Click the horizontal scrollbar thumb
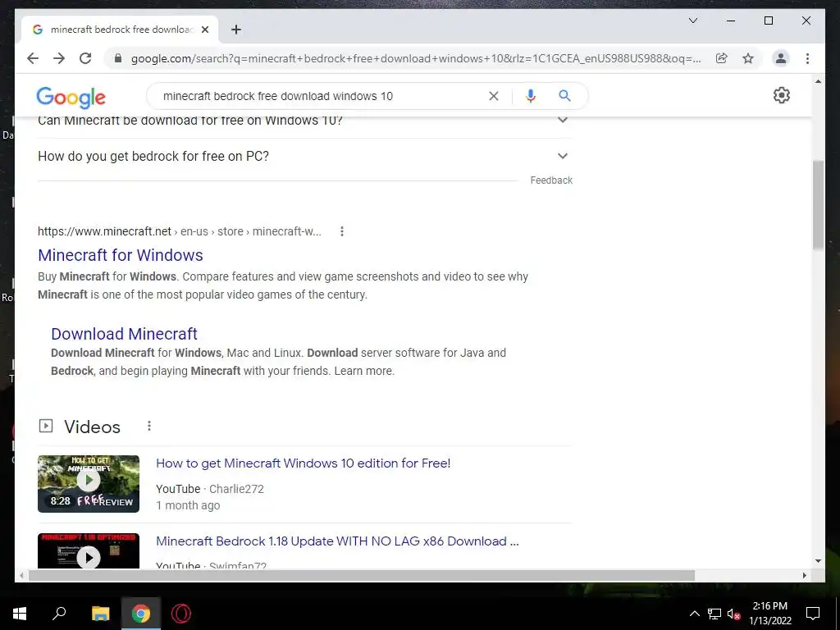 (x=362, y=575)
